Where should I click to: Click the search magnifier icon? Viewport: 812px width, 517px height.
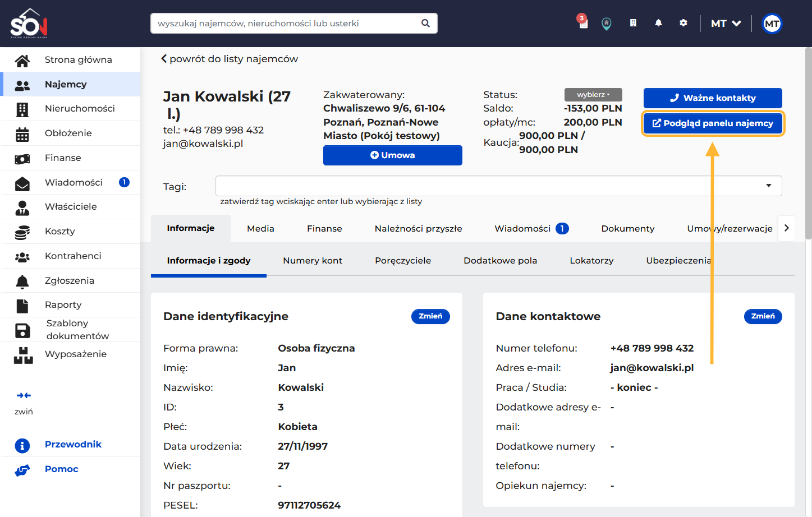tap(425, 24)
